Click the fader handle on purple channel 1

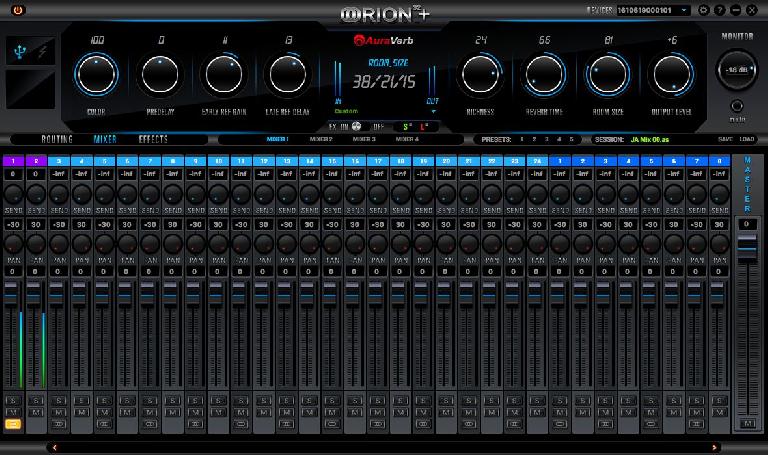[x=11, y=294]
